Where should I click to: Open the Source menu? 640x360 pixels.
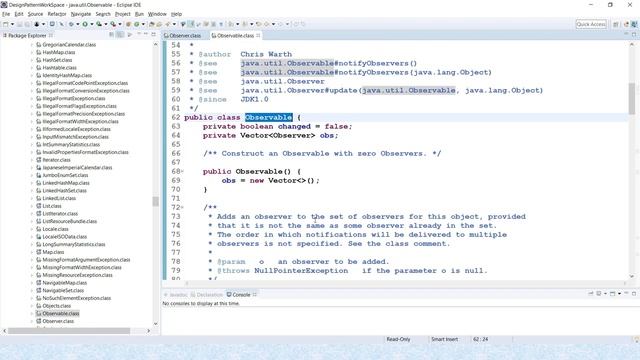tap(35, 14)
